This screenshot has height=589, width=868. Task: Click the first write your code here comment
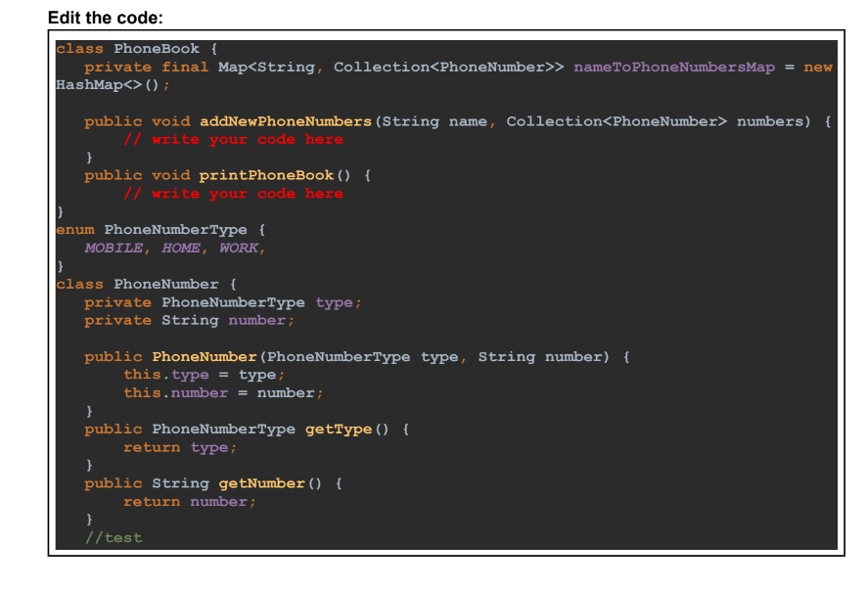tap(235, 139)
